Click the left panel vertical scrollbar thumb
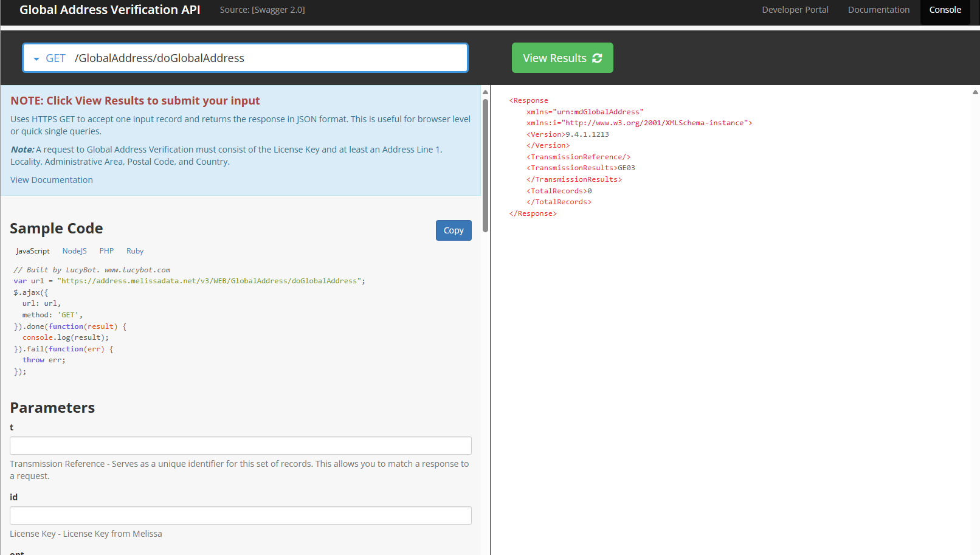This screenshot has width=980, height=555. point(485,165)
